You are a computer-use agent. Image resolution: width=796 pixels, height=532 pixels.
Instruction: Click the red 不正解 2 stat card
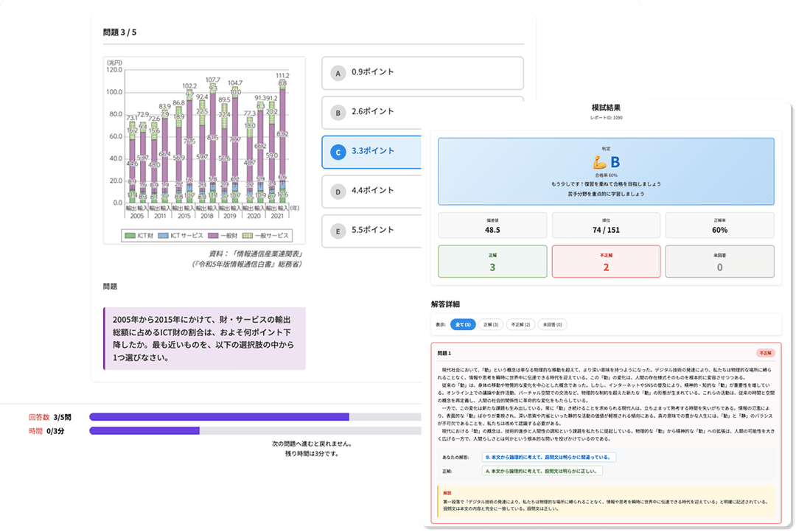coord(606,262)
